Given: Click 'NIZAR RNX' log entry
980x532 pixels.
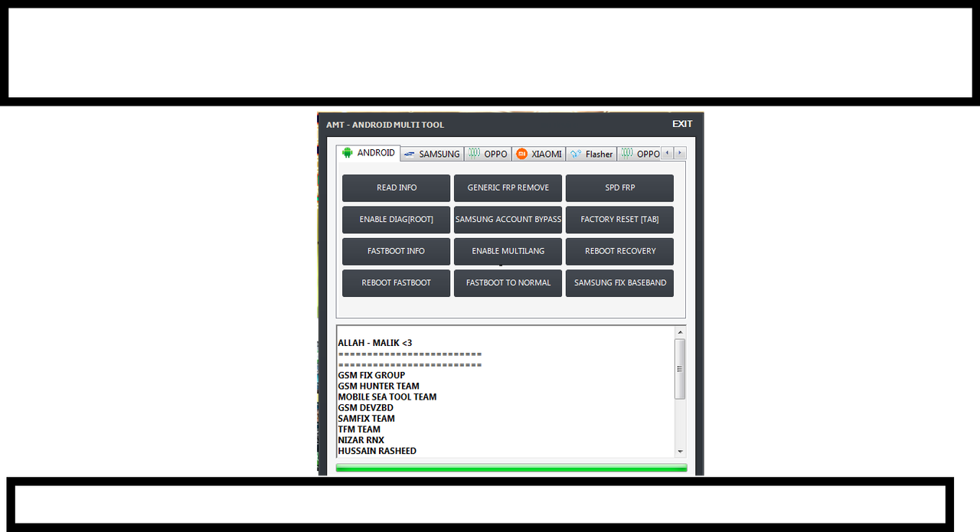Looking at the screenshot, I should tap(361, 440).
